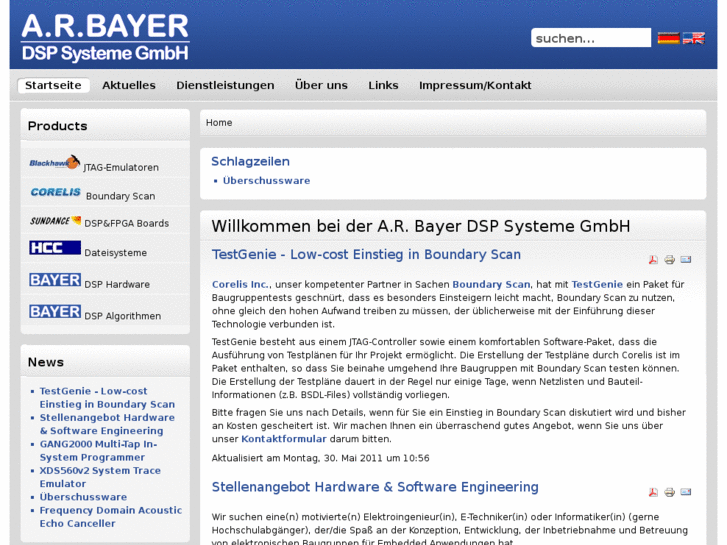Click the Bayer logo next to DSP Algorithmen
The image size is (727, 545).
pos(55,311)
